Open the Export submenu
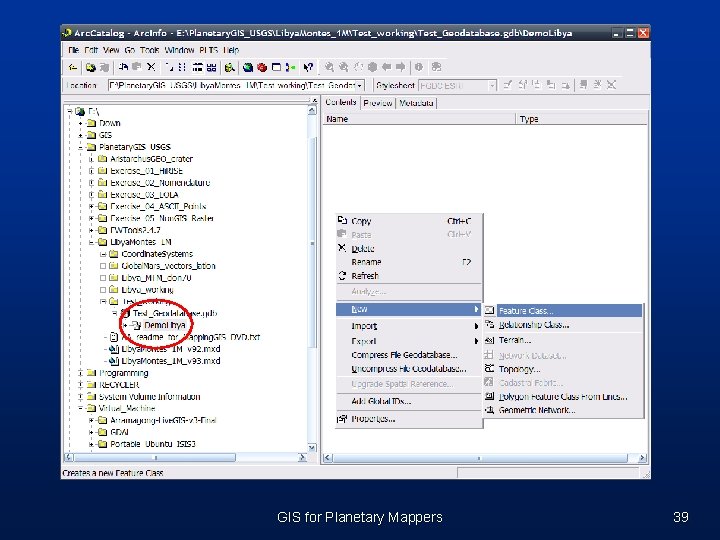The width and height of the screenshot is (720, 540). 409,341
